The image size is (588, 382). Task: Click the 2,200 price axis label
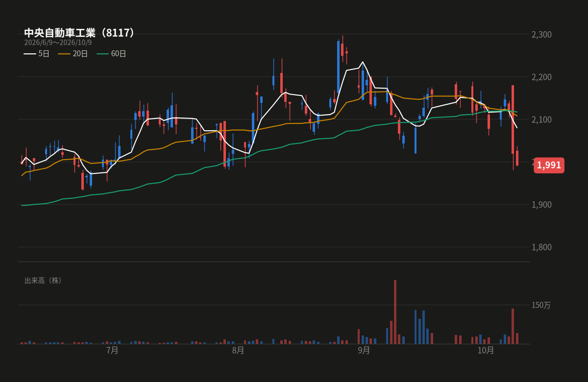(x=541, y=77)
